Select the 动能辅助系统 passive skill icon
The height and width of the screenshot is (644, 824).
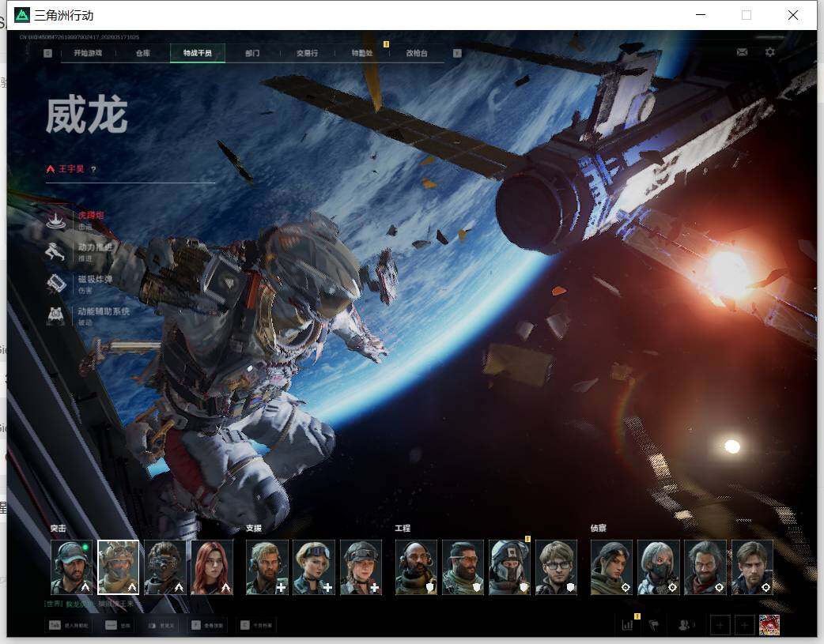click(55, 316)
